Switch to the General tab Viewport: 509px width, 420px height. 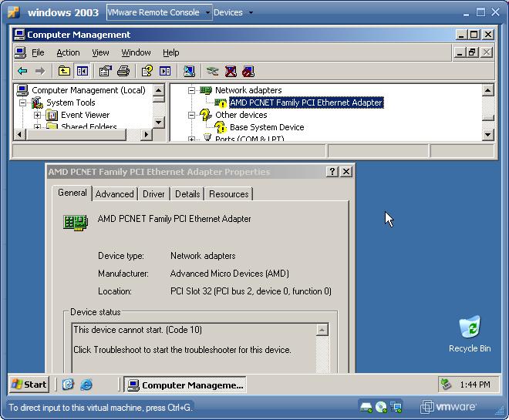point(72,193)
